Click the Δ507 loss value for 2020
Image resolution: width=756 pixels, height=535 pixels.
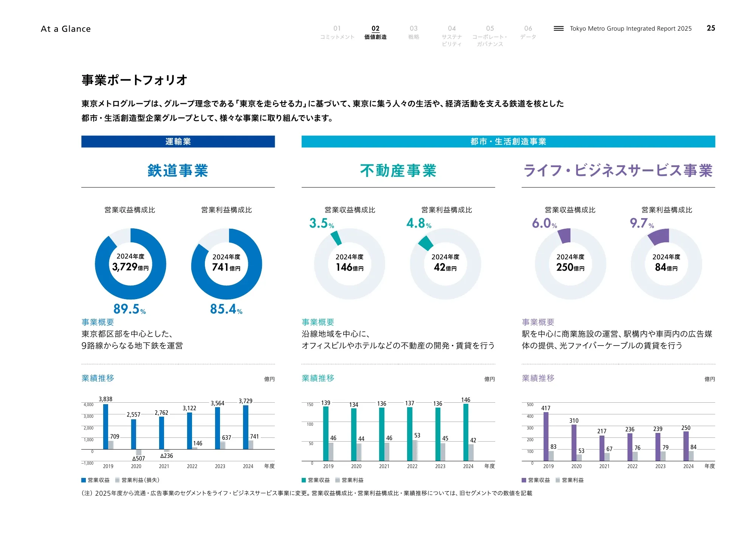tap(138, 458)
